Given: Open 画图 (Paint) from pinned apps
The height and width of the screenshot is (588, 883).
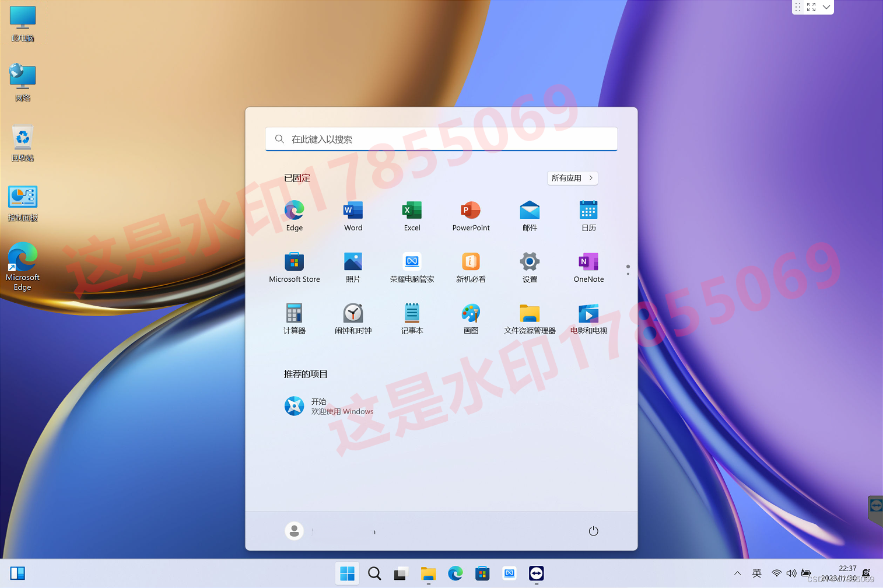Looking at the screenshot, I should 471,318.
